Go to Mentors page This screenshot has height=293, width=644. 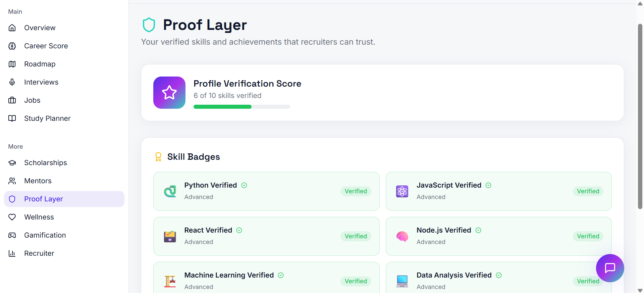64,181
